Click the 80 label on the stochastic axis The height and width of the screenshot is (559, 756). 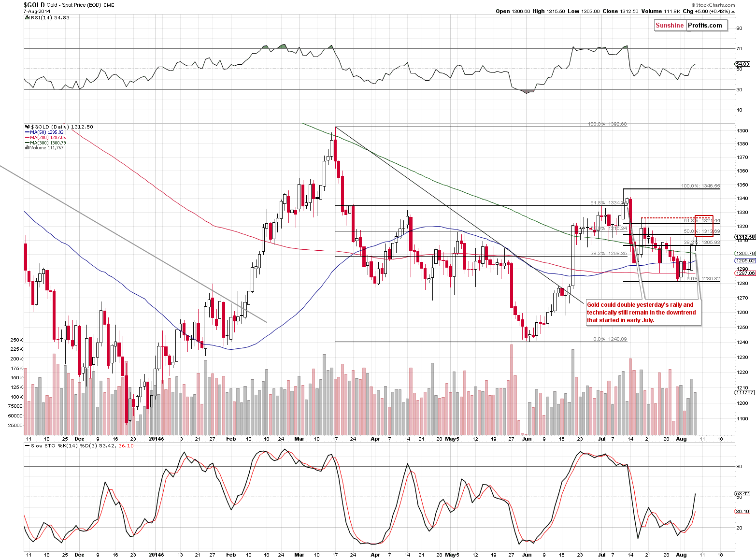pos(739,467)
